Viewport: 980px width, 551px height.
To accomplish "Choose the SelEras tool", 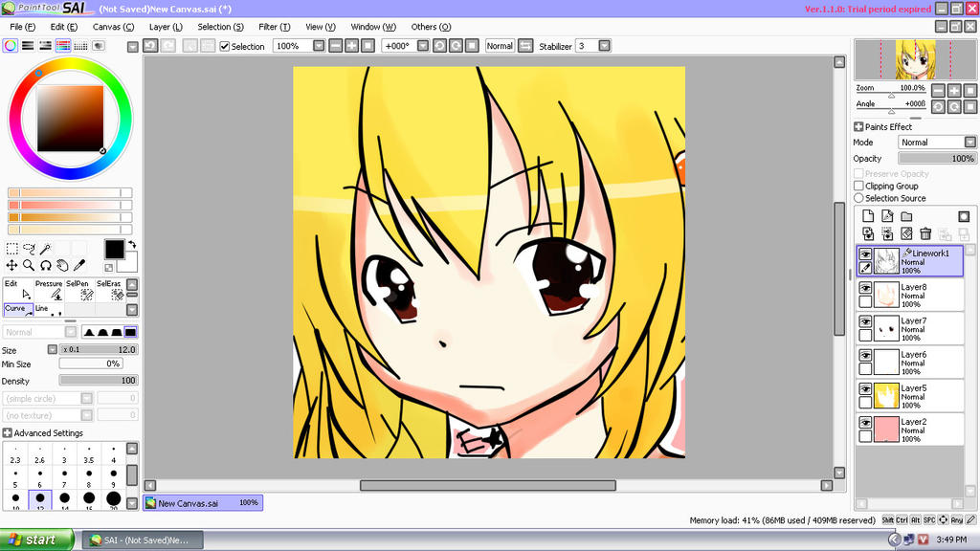I will [x=109, y=290].
